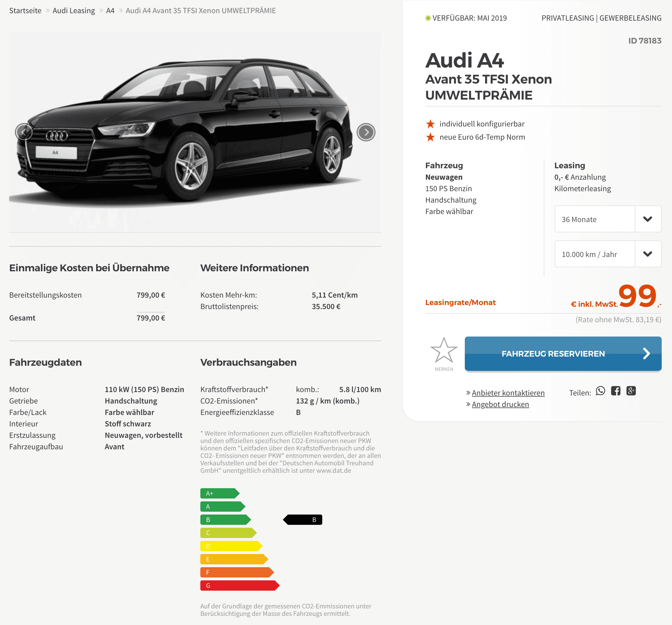Click yellow D efficiency class bar

click(231, 546)
